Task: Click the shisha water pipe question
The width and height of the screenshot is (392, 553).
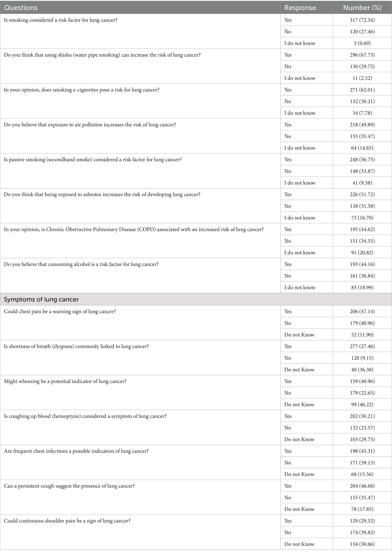Action: tap(102, 55)
